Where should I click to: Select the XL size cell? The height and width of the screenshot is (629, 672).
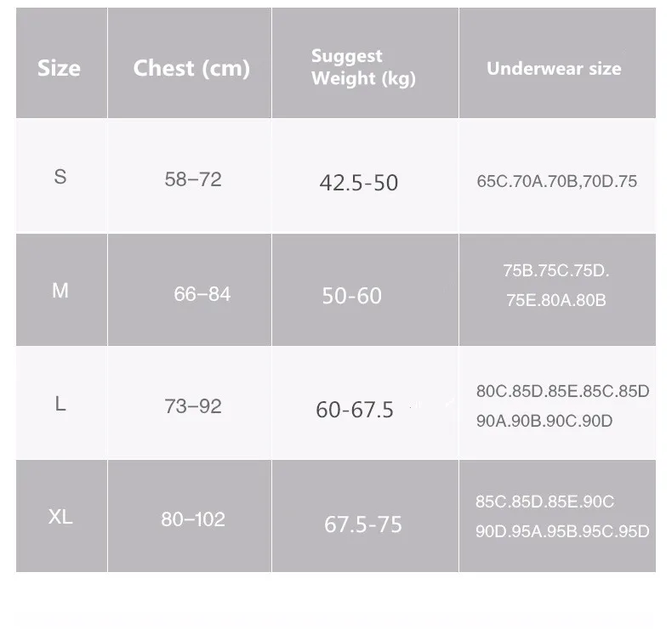coord(60,517)
